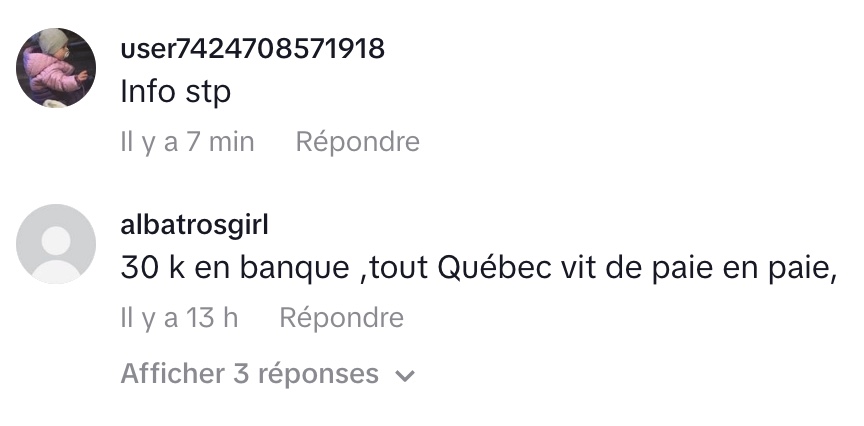Reply to the Info stp comment
Screen dimensions: 864x426
(358, 142)
